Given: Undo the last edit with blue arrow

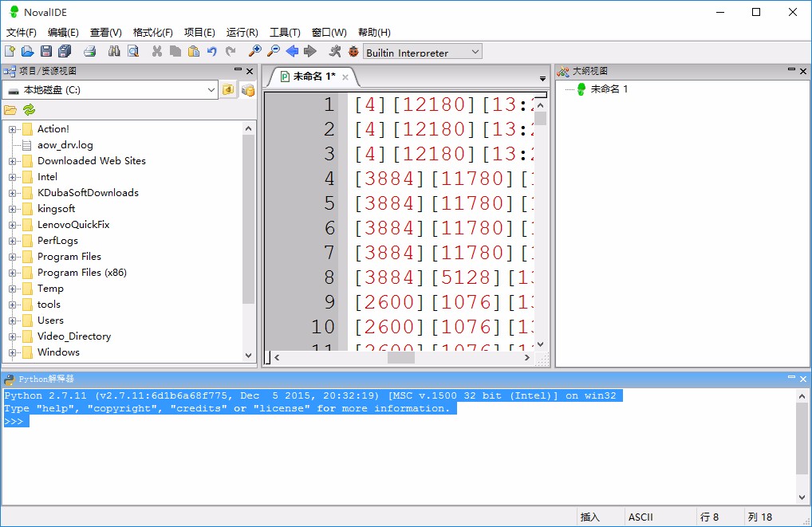Looking at the screenshot, I should (212, 51).
